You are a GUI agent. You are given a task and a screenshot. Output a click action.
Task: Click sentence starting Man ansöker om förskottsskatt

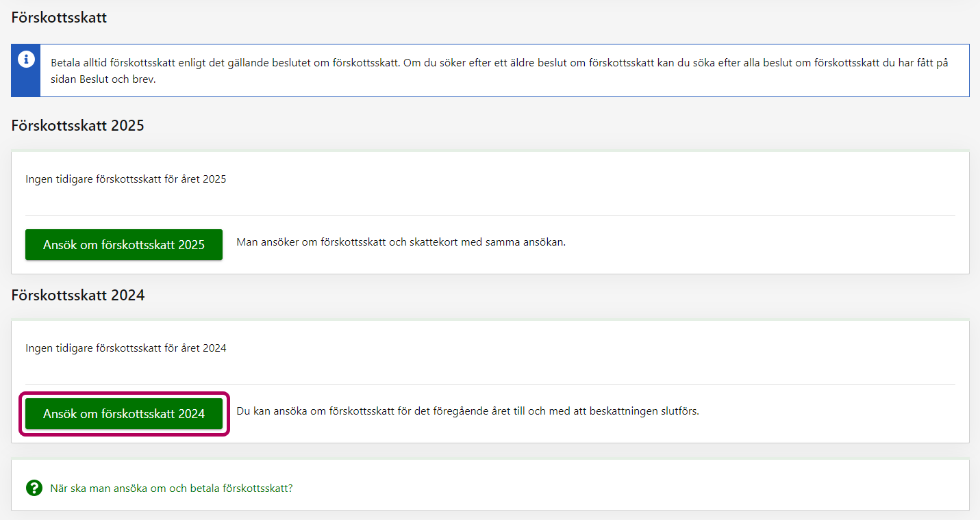401,242
